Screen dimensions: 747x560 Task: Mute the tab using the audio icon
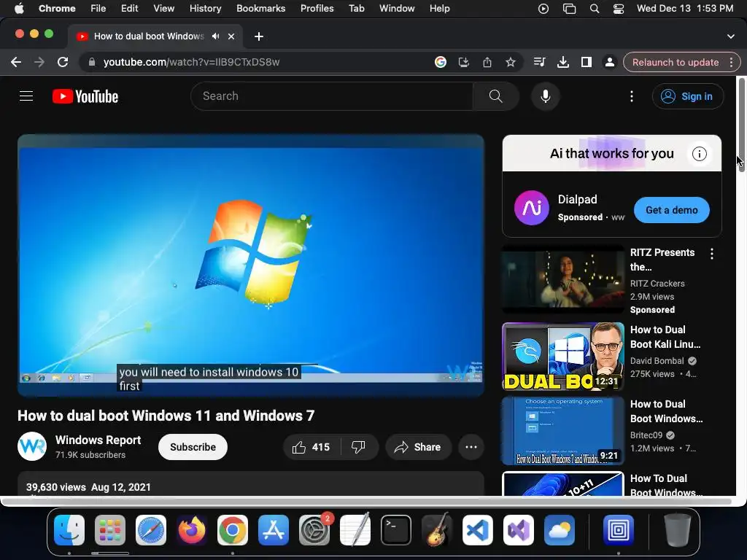(216, 36)
